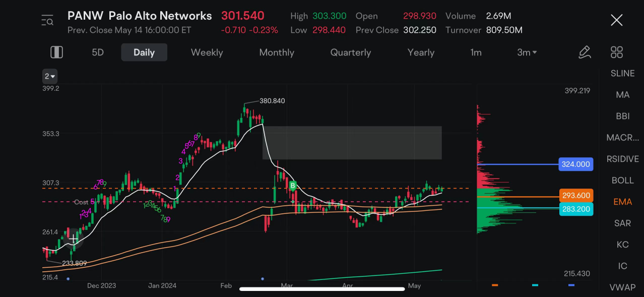Image resolution: width=644 pixels, height=297 pixels.
Task: Tap the blue dot event marker near Feb
Action: coord(263,278)
